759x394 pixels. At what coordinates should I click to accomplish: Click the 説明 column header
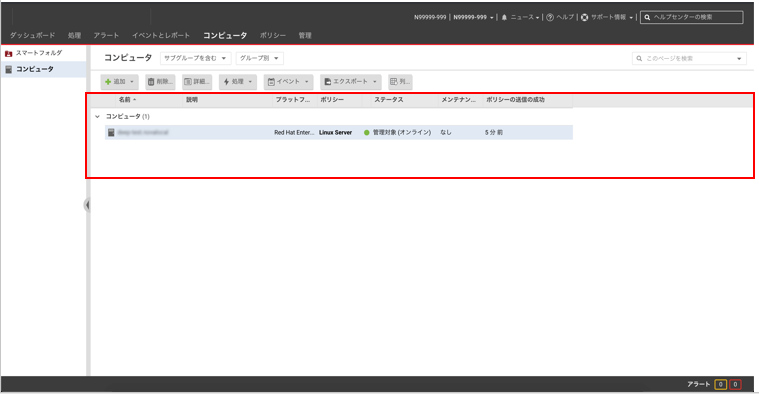pyautogui.click(x=192, y=100)
